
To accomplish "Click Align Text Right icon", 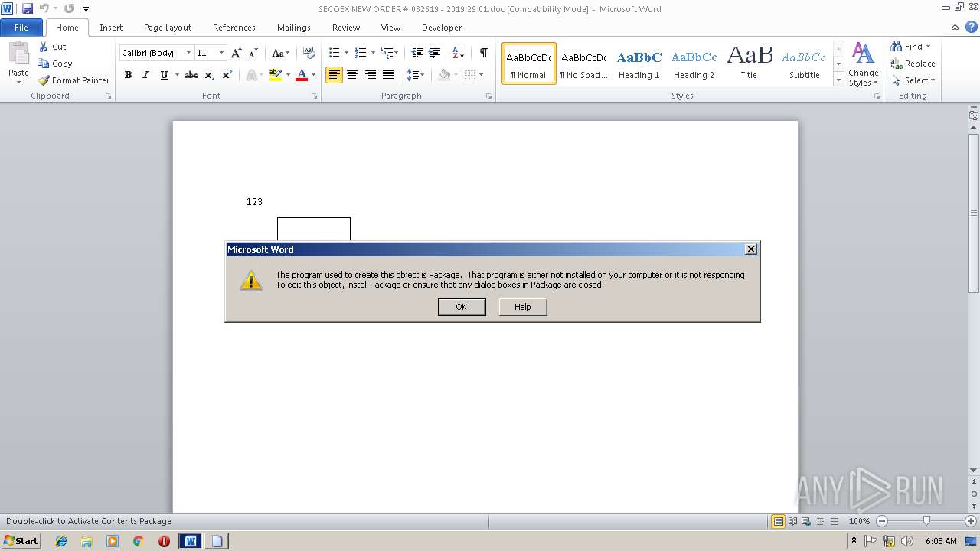I will coord(371,75).
